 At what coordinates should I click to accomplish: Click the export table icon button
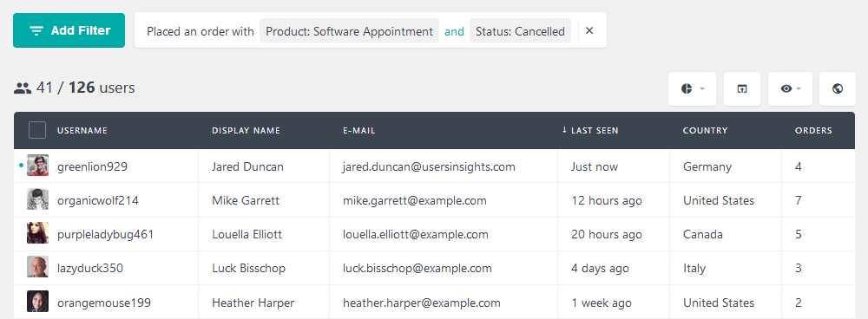[742, 88]
